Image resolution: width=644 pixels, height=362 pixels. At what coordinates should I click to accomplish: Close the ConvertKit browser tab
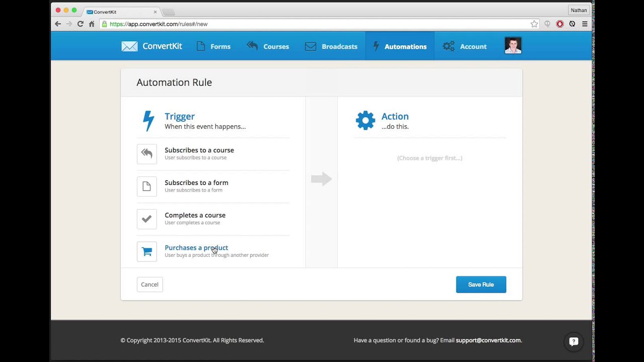(x=155, y=12)
